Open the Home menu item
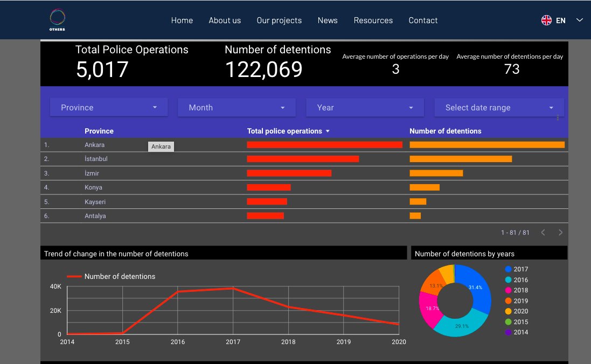Screen dimensions: 591x364 click(182, 20)
